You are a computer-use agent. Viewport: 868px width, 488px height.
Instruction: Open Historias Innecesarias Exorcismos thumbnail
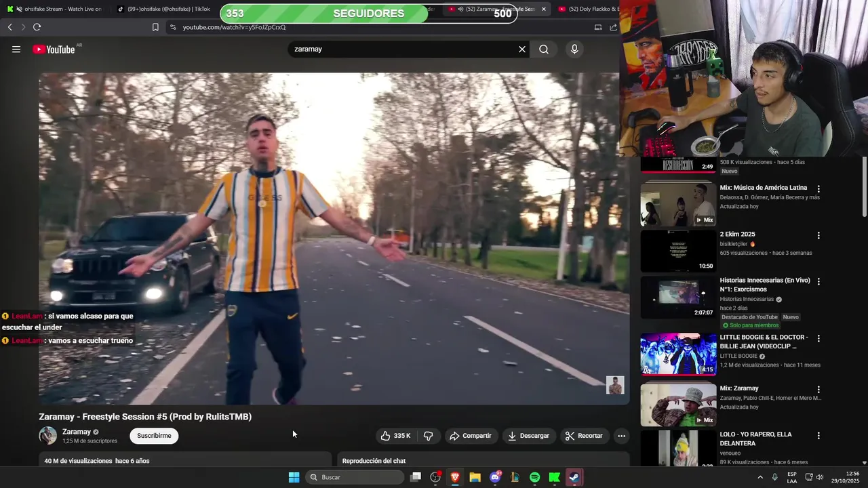(x=678, y=297)
